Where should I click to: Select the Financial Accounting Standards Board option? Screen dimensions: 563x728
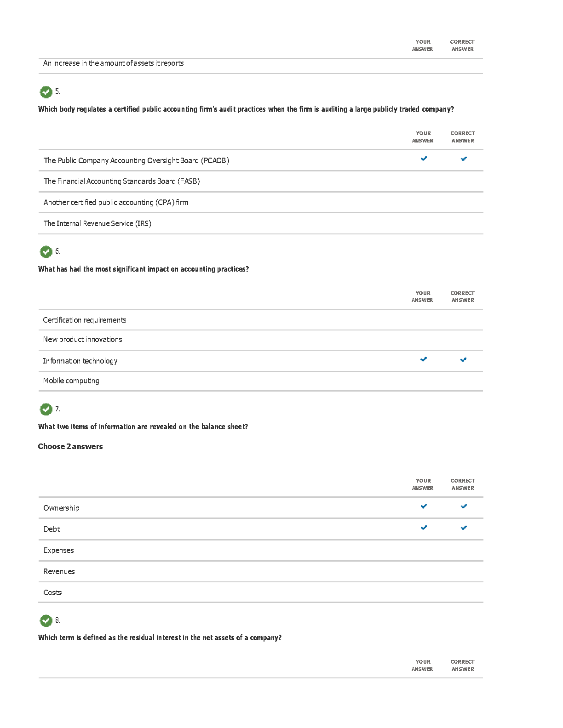(x=121, y=181)
